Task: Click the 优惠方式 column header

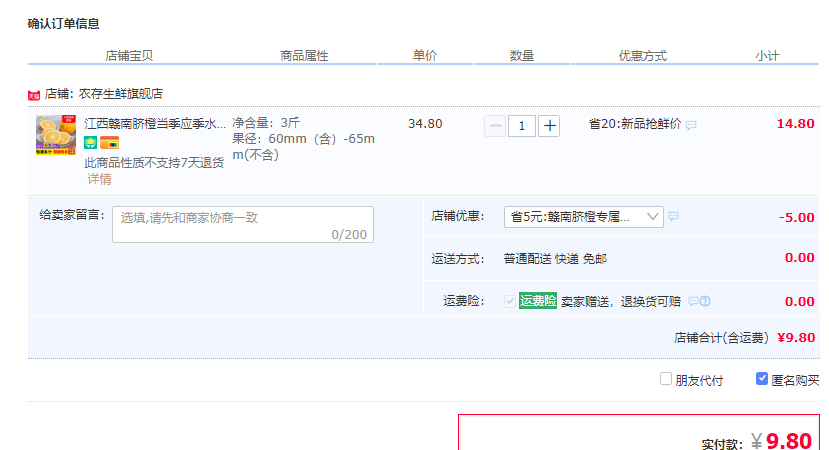Action: [x=642, y=56]
